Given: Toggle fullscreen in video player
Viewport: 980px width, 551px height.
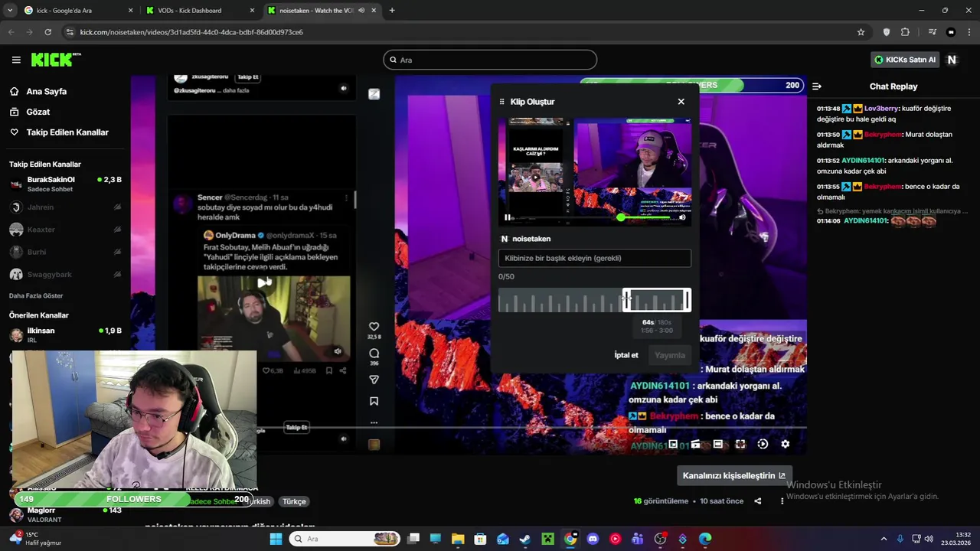Looking at the screenshot, I should (x=740, y=444).
